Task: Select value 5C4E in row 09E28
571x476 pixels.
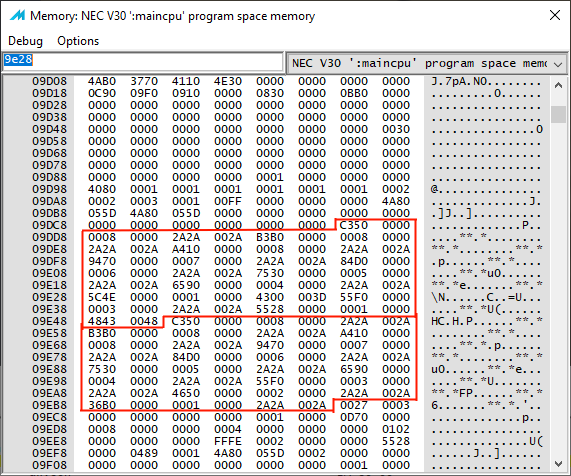Action: pyautogui.click(x=102, y=297)
